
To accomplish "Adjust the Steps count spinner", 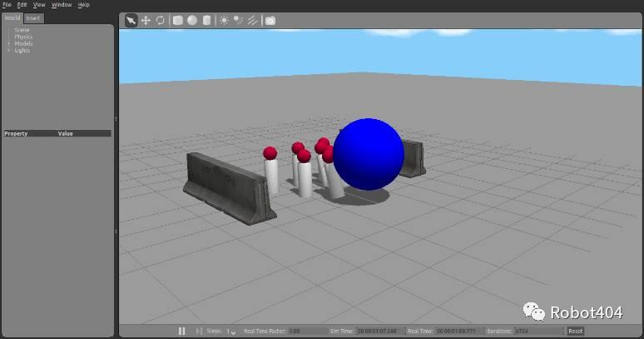I will pos(231,332).
